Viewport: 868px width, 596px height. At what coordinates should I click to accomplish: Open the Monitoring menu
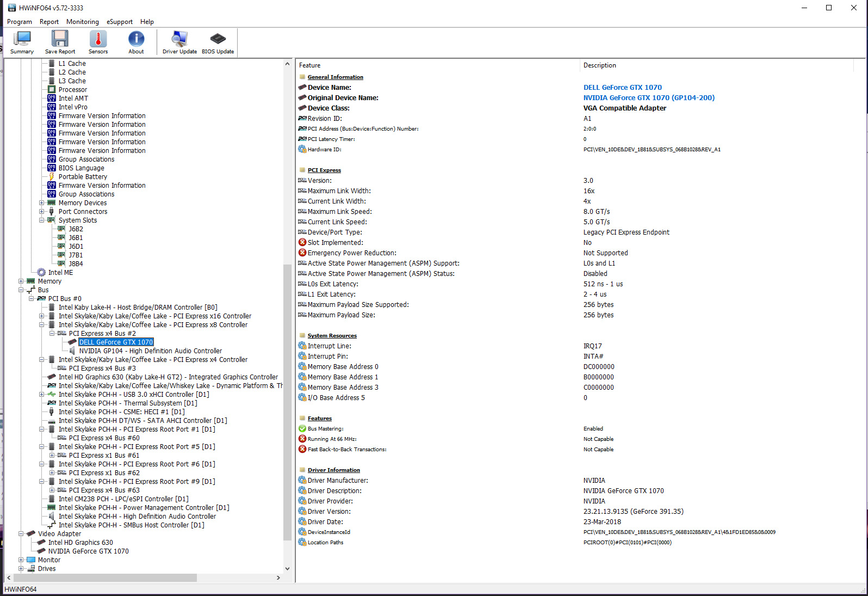pyautogui.click(x=83, y=22)
